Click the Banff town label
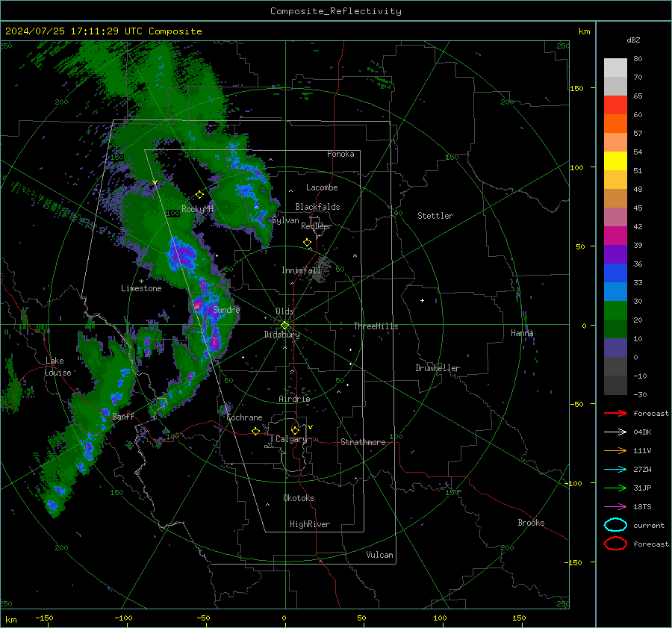672x628 pixels. [x=123, y=417]
